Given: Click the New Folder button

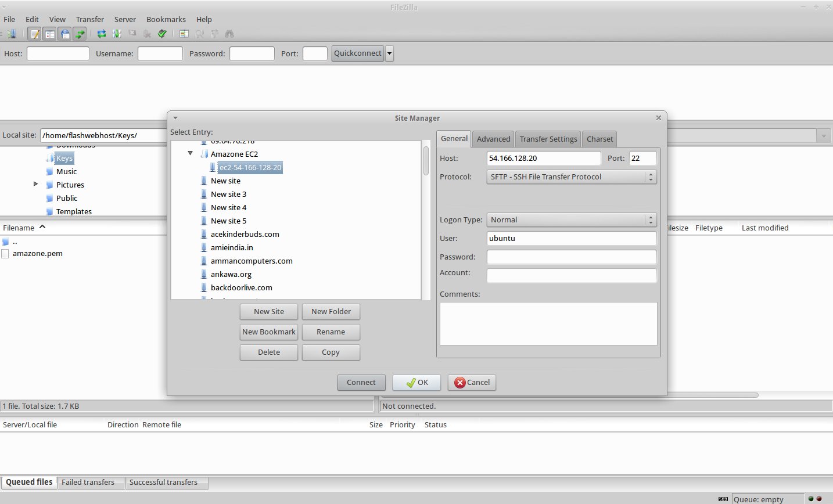Looking at the screenshot, I should click(x=331, y=311).
